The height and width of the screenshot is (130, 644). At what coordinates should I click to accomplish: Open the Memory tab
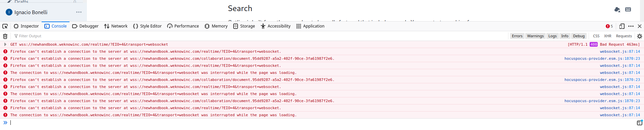pyautogui.click(x=216, y=26)
